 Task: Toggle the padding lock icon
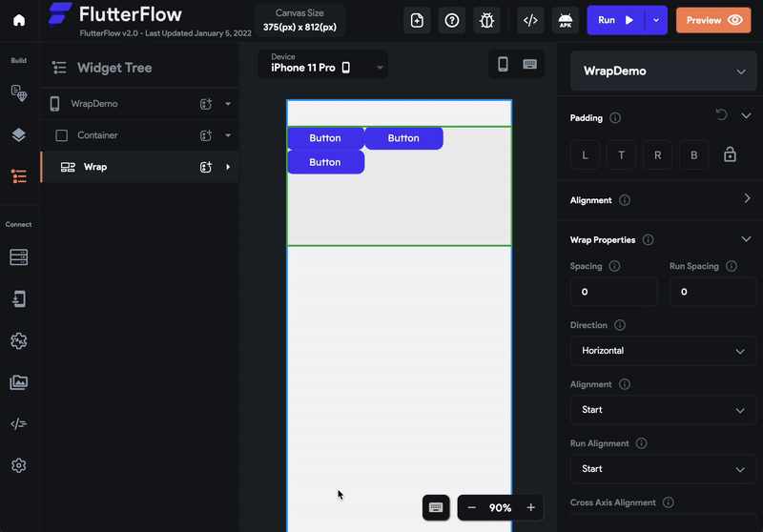tap(730, 154)
